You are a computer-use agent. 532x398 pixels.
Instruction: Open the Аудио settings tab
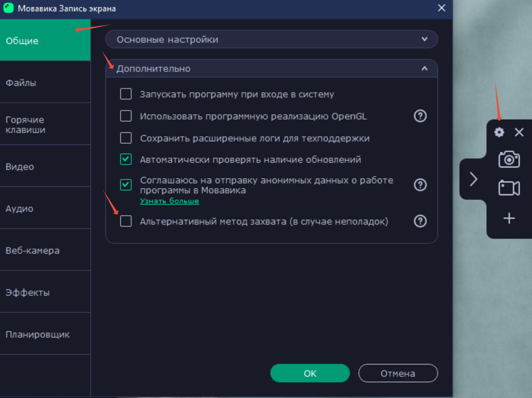coord(45,208)
